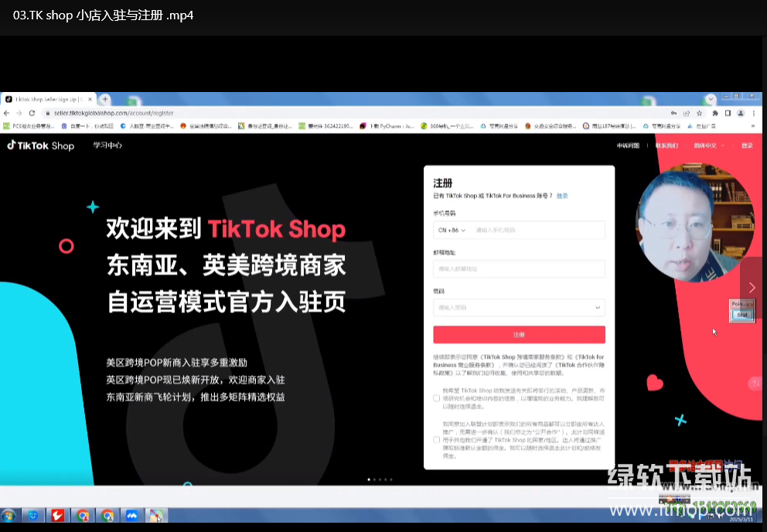Expand the CN +86 country code dropdown
The image size is (767, 532).
452,230
